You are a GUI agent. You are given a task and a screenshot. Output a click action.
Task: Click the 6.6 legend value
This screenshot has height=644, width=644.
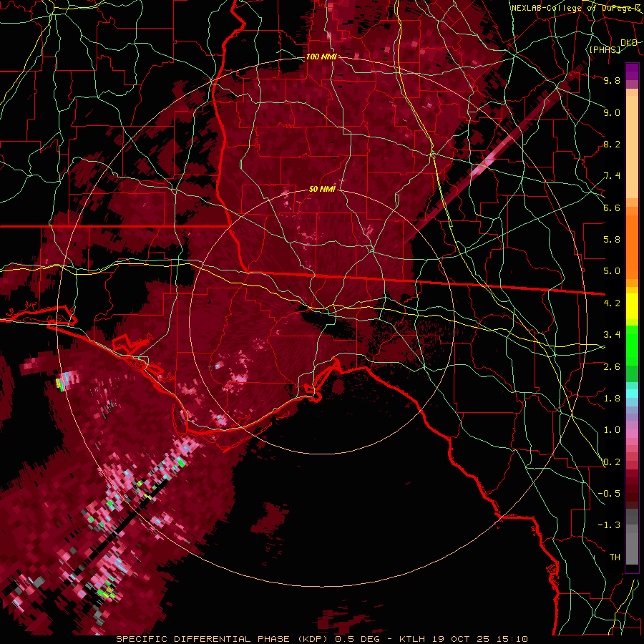point(612,208)
